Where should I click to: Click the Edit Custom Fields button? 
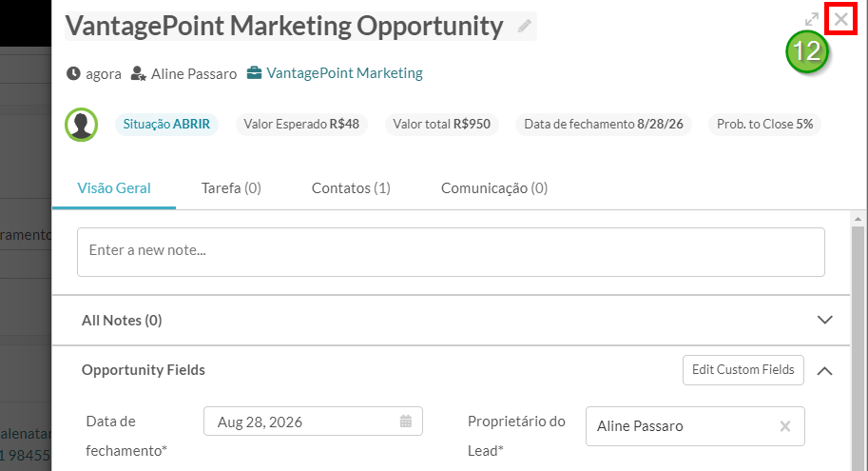743,369
